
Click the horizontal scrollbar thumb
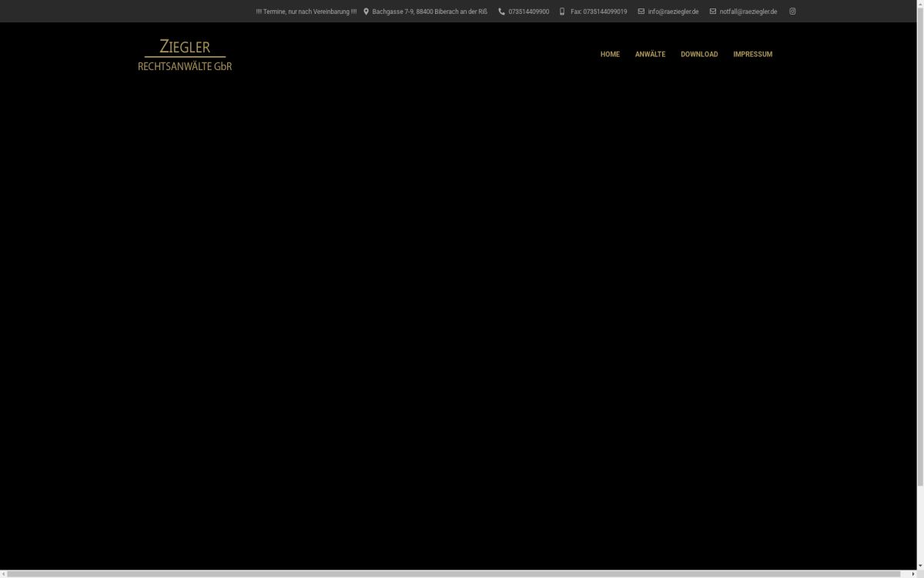coord(454,573)
